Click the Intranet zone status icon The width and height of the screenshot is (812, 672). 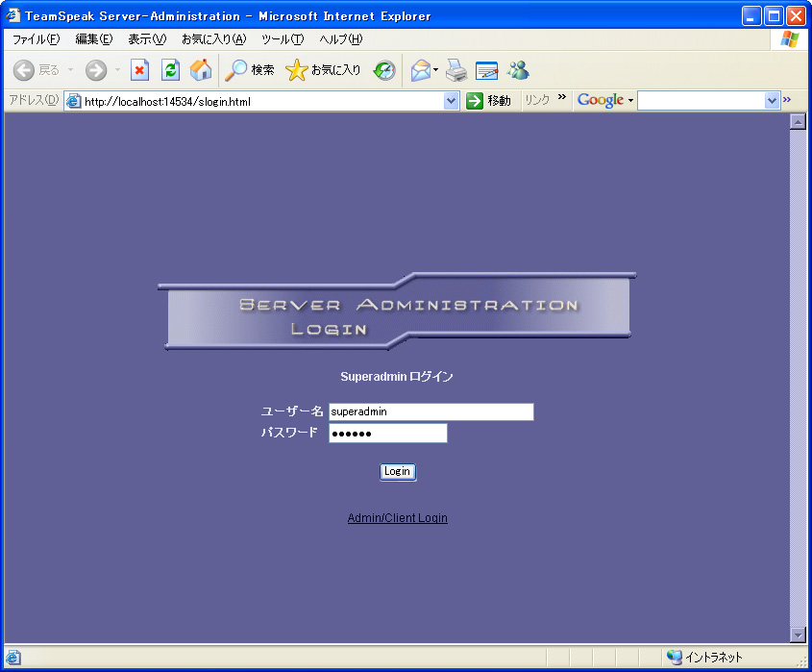pyautogui.click(x=674, y=657)
